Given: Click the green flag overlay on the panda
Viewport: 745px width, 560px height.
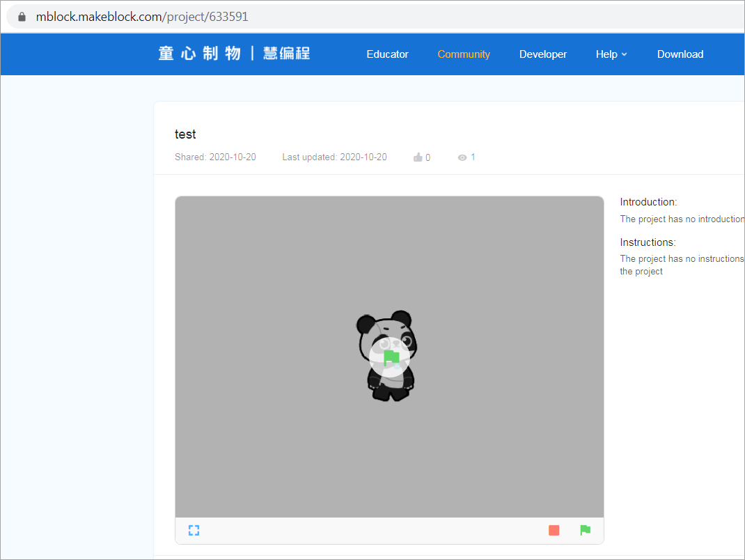Looking at the screenshot, I should [x=390, y=357].
